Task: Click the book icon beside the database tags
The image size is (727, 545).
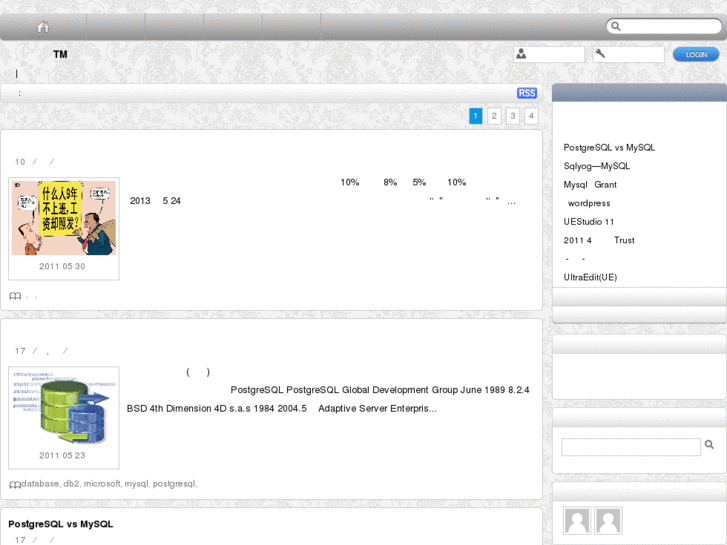Action: coord(15,485)
